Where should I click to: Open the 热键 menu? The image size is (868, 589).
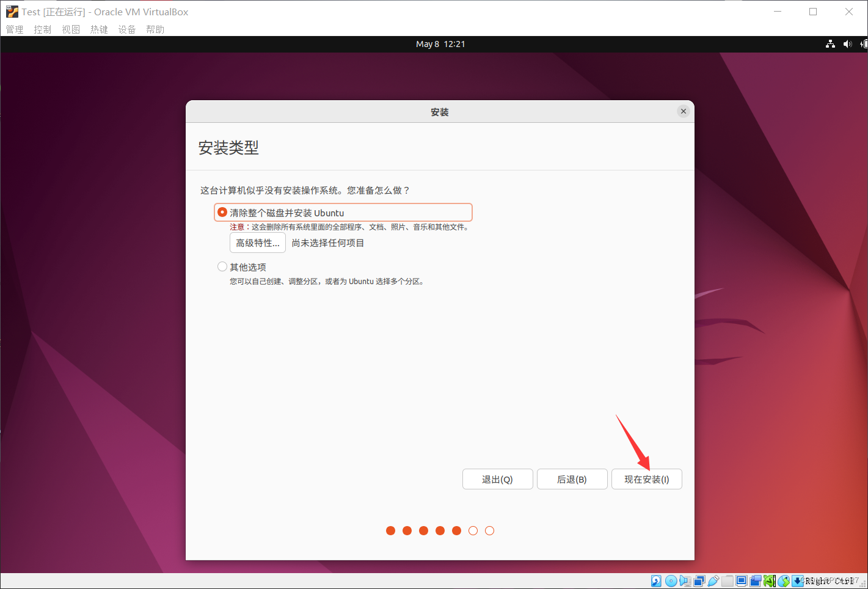pos(99,29)
